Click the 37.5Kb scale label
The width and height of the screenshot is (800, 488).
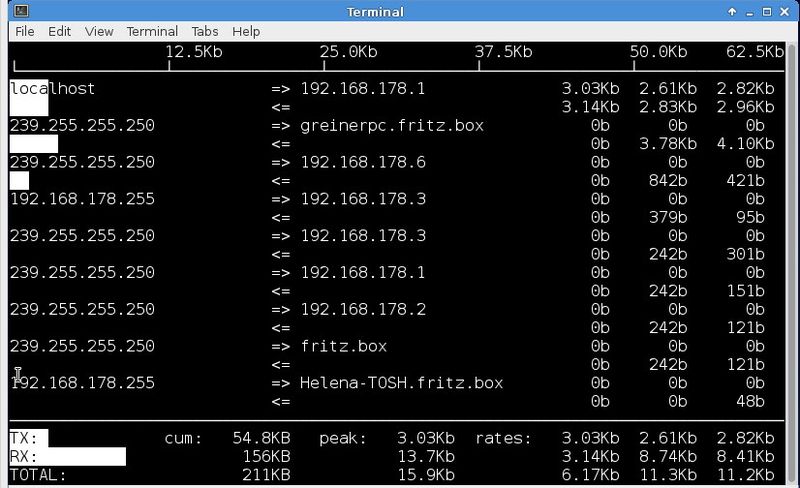point(504,52)
